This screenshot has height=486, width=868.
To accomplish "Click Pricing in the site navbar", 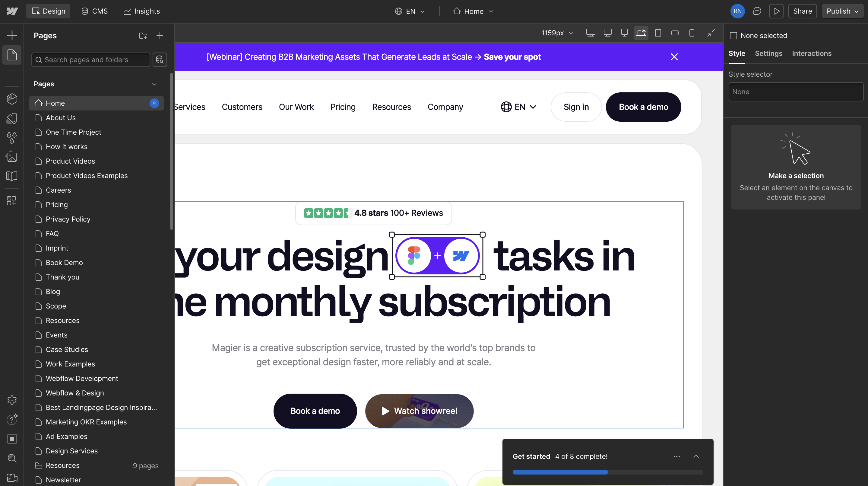I will coord(343,107).
